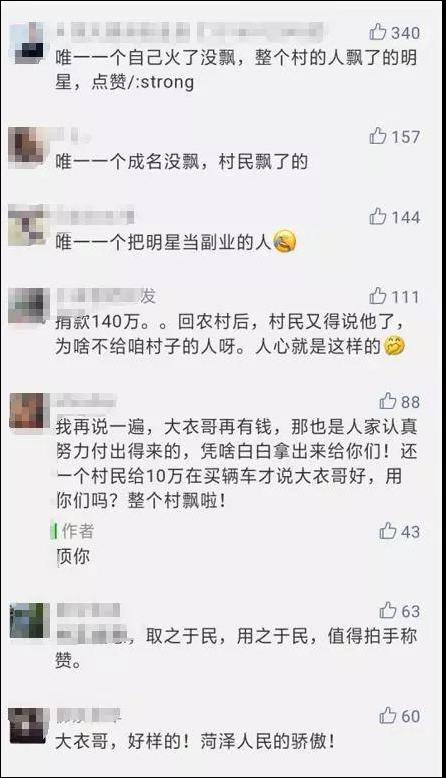Open avatar beside 把明星当副业 comment
446x778 pixels.
(29, 227)
